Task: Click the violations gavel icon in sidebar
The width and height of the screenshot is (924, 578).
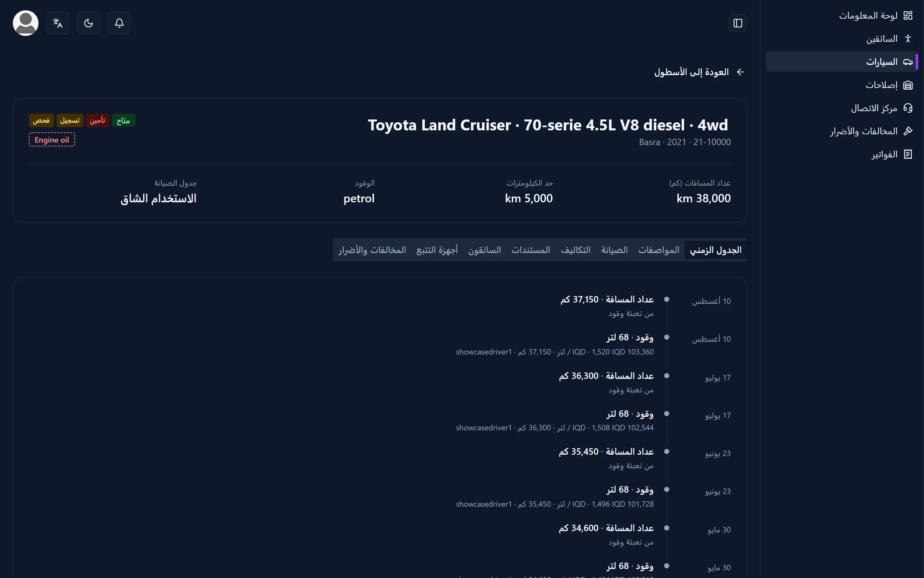Action: 908,131
